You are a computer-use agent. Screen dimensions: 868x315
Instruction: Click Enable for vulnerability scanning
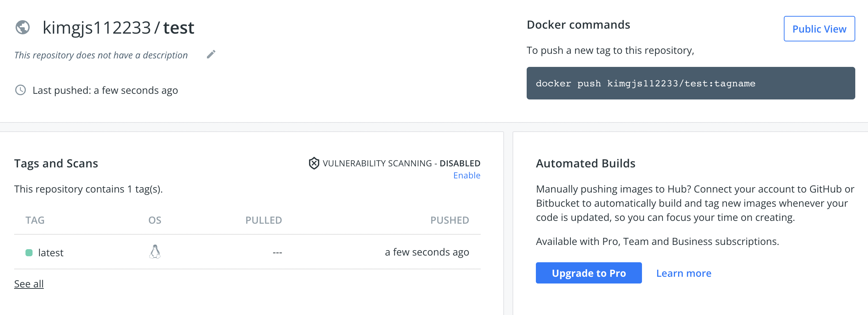pyautogui.click(x=467, y=176)
